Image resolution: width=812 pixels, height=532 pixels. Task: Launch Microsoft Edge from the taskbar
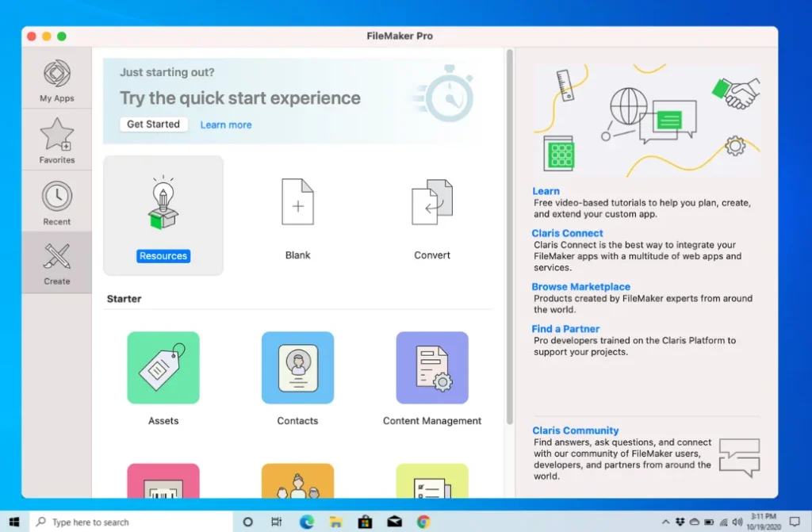pos(306,522)
